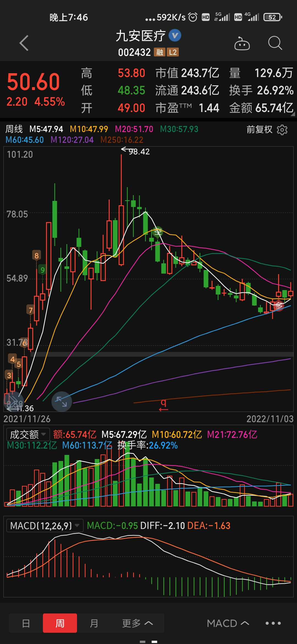The width and height of the screenshot is (297, 644).
Task: Open the 成交额 indicator dropdown
Action: [28, 435]
